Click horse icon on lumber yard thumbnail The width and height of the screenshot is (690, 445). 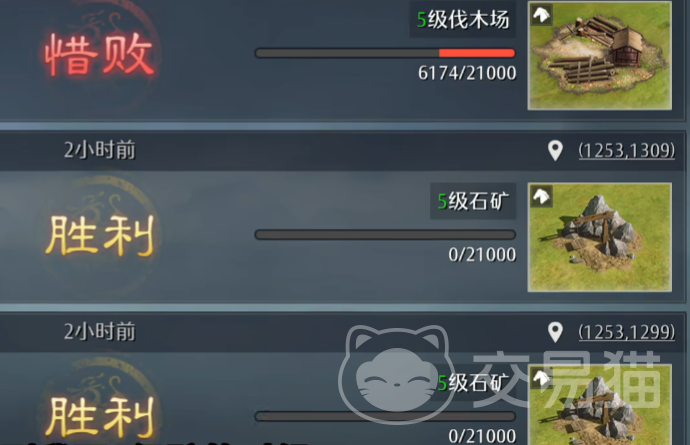[x=541, y=15]
